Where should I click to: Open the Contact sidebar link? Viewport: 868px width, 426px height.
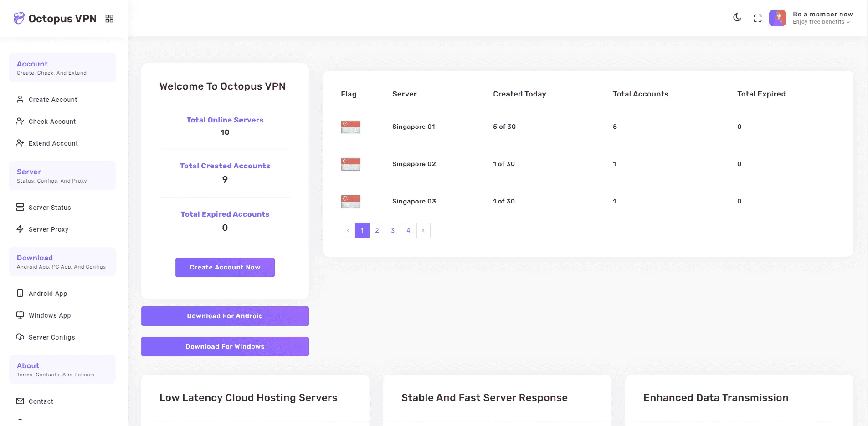click(41, 401)
